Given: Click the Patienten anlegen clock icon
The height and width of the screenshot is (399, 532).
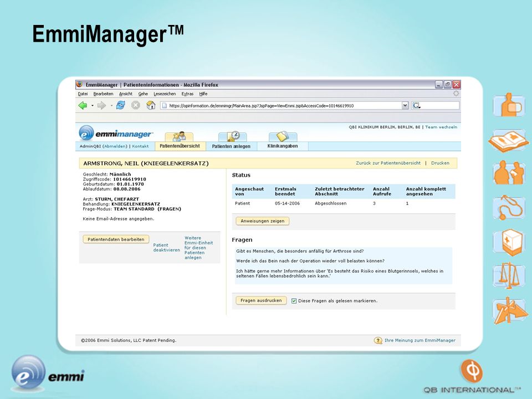Looking at the screenshot, I should [233, 136].
